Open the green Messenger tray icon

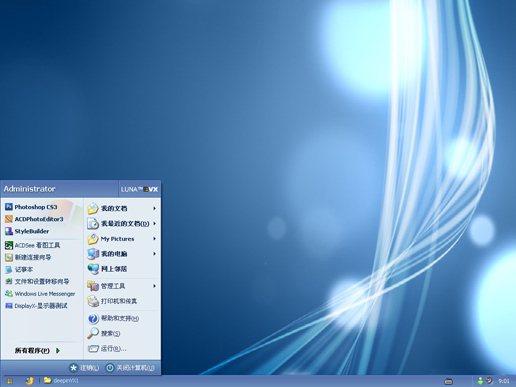[480, 381]
